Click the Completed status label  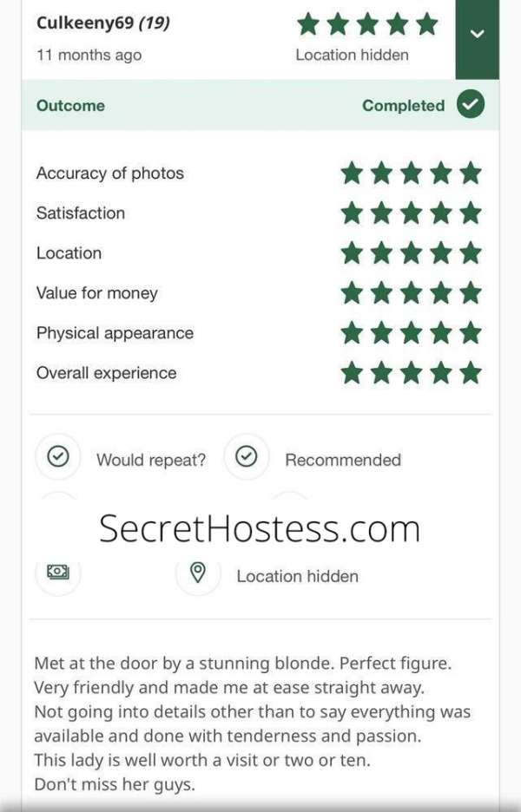tap(403, 106)
